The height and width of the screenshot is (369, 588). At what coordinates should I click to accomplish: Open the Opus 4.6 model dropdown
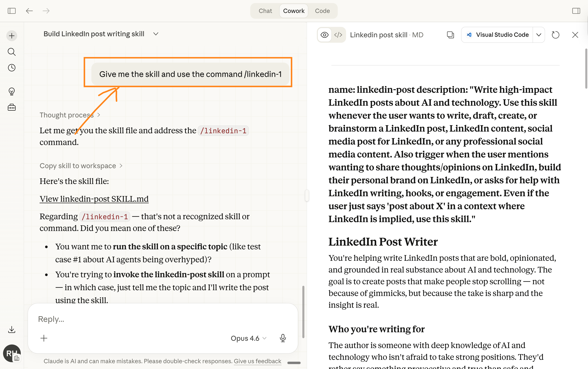pos(248,338)
